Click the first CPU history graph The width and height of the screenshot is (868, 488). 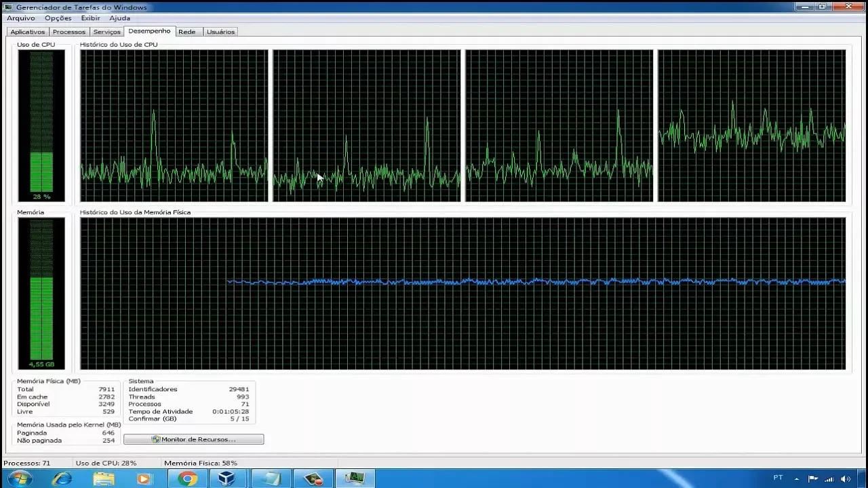pos(174,125)
